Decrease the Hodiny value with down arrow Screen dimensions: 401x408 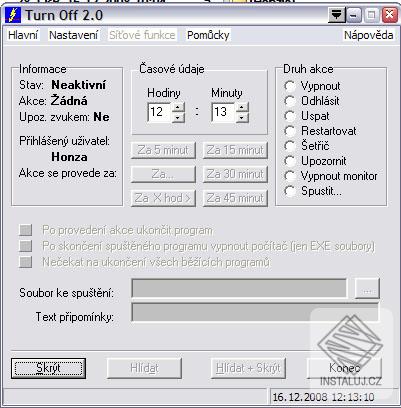[x=178, y=117]
